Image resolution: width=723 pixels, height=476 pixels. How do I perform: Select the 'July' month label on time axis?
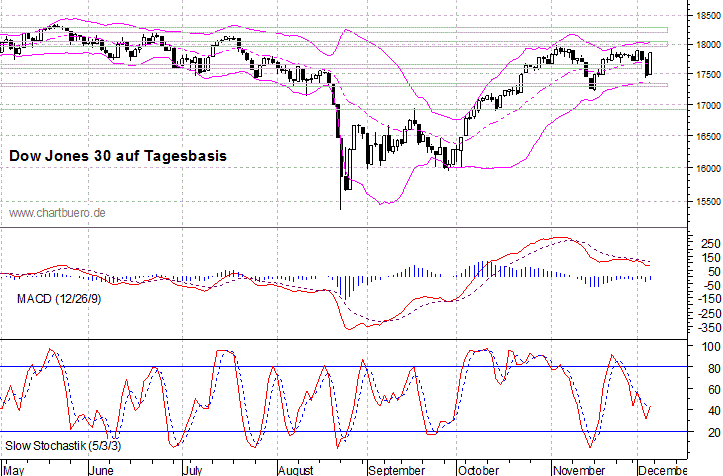point(193,470)
